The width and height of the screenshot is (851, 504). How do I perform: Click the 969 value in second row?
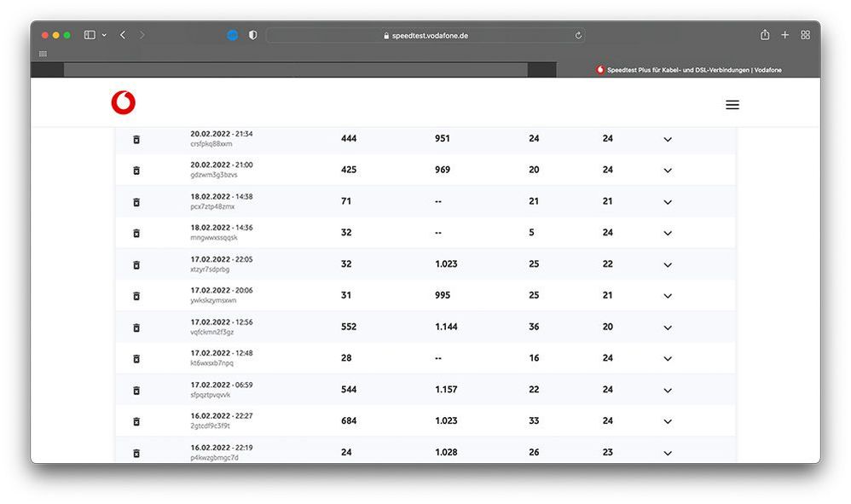click(443, 170)
